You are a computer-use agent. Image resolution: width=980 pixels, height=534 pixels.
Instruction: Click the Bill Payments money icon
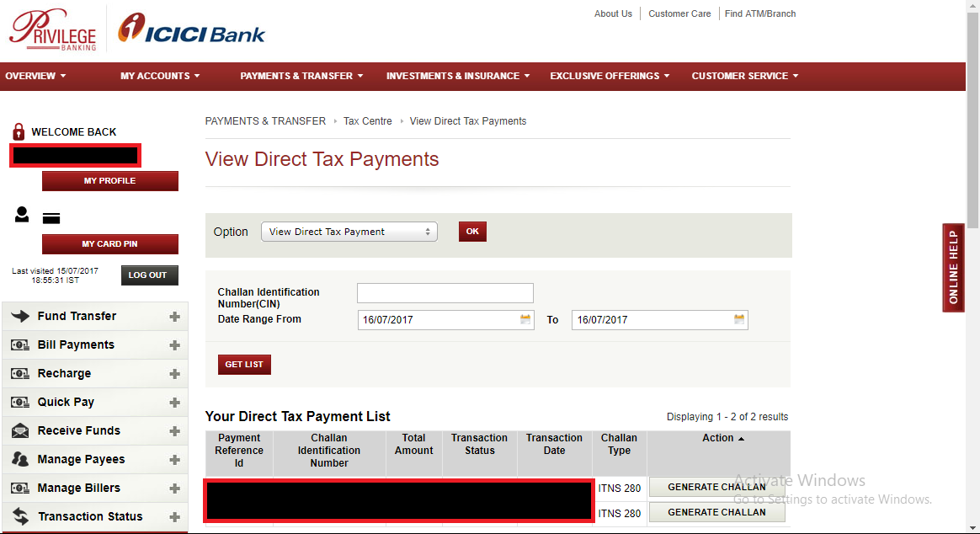point(20,345)
